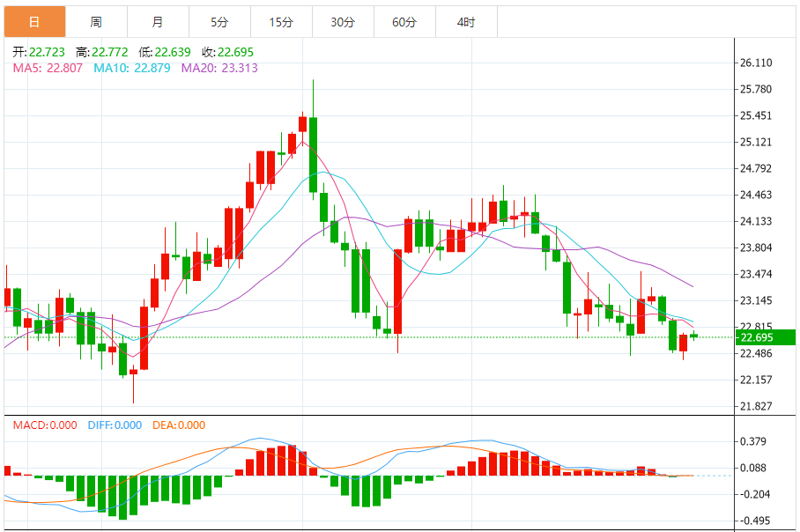Click the 22.486 price axis label
The width and height of the screenshot is (800, 532).
[756, 353]
